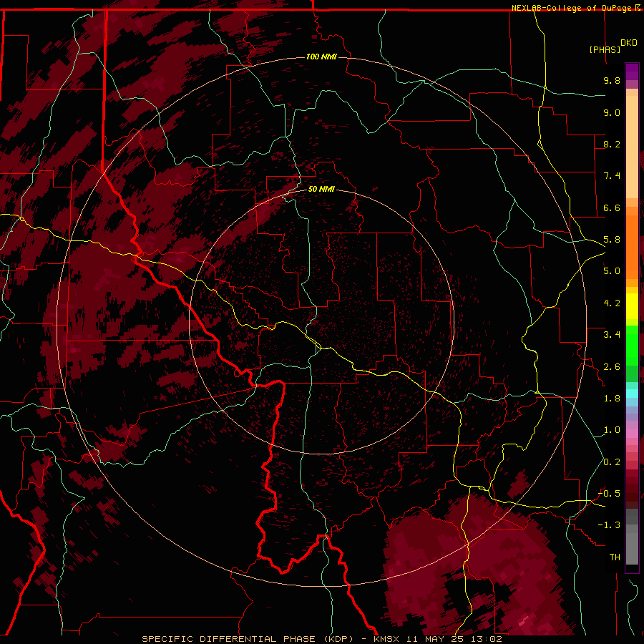Click the 9.8 scale value
The height and width of the screenshot is (644, 644).
click(x=612, y=80)
